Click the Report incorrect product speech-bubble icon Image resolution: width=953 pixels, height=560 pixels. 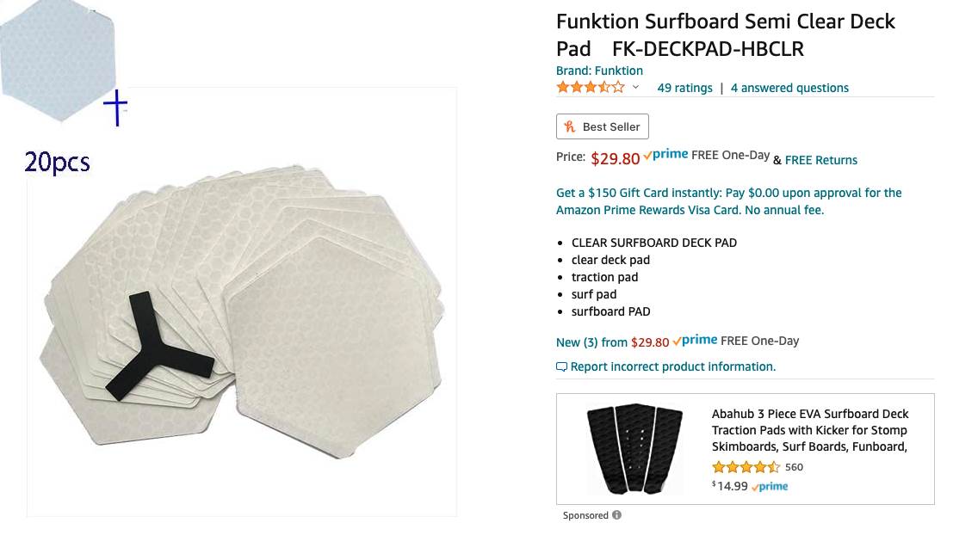561,367
